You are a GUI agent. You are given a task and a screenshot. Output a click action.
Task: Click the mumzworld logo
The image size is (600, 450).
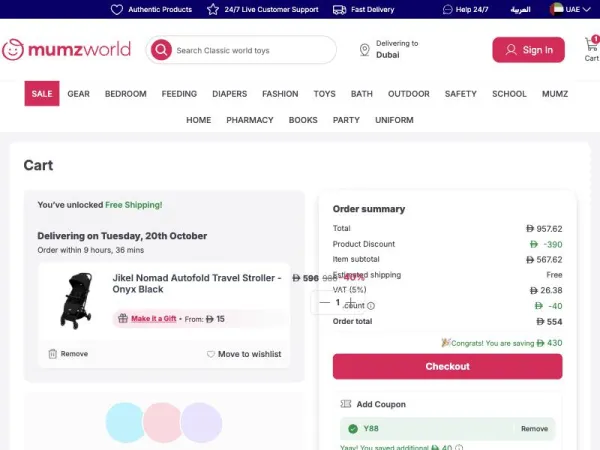67,49
